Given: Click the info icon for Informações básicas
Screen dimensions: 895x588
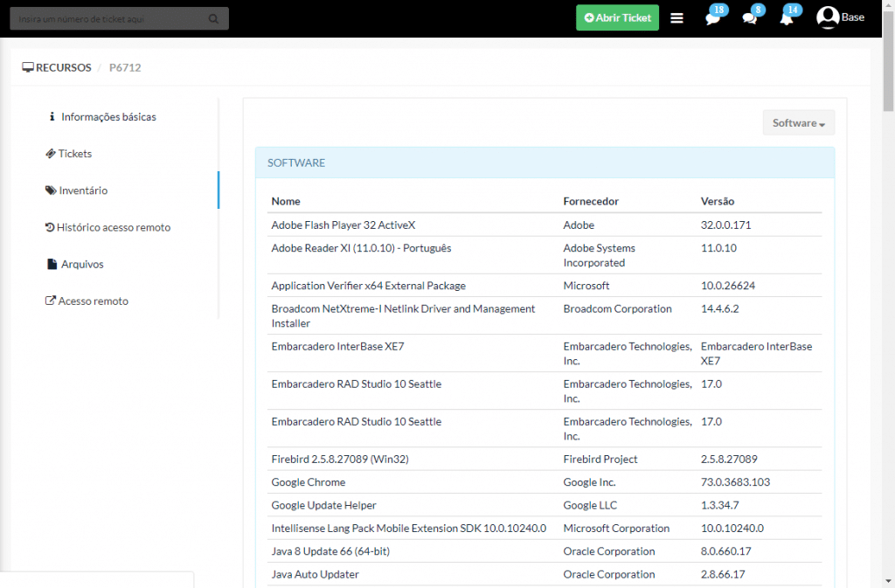Looking at the screenshot, I should pos(52,116).
